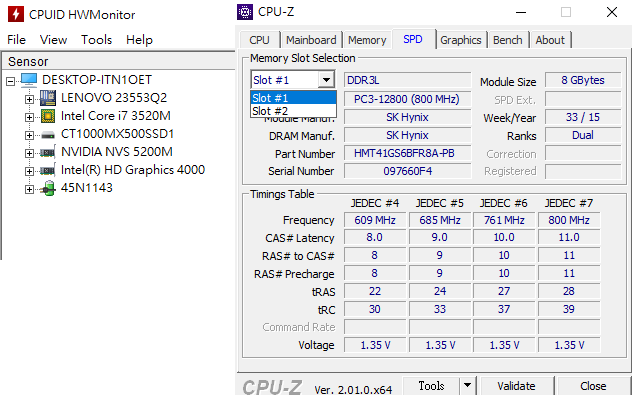Open the File menu in HWMonitor
Image resolution: width=632 pixels, height=395 pixels.
[17, 40]
